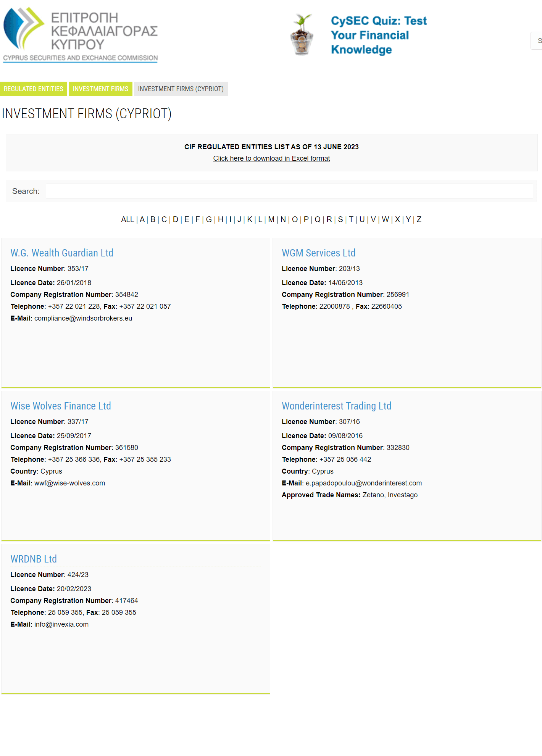Select registration number 361580
Image resolution: width=542 pixels, height=756 pixels.
[127, 448]
